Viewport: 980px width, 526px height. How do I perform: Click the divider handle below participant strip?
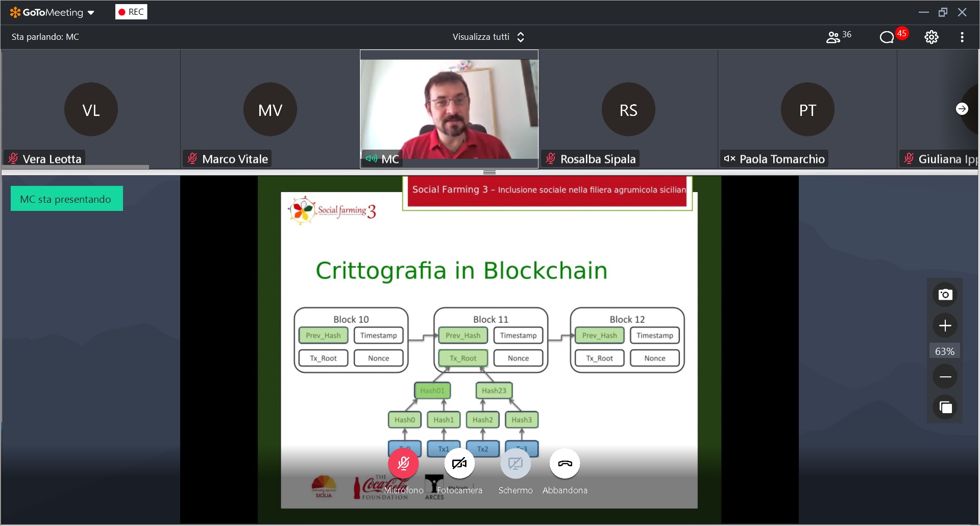coord(489,172)
